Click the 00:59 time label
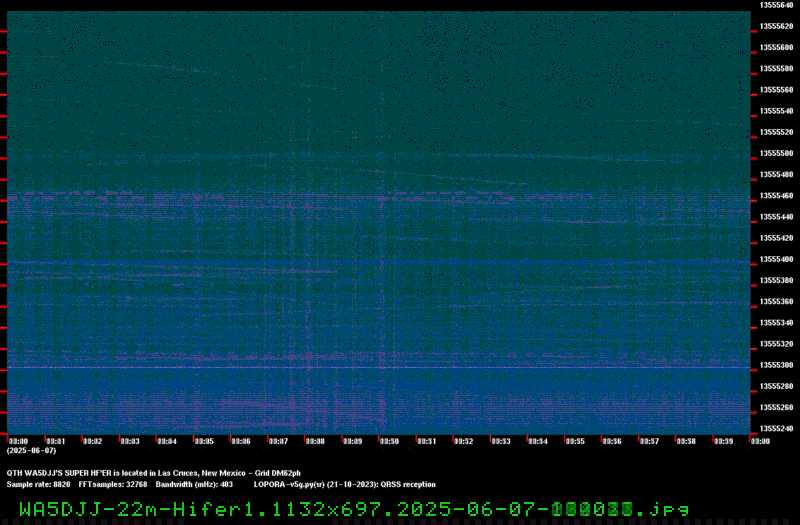Image resolution: width=800 pixels, height=525 pixels. click(723, 441)
